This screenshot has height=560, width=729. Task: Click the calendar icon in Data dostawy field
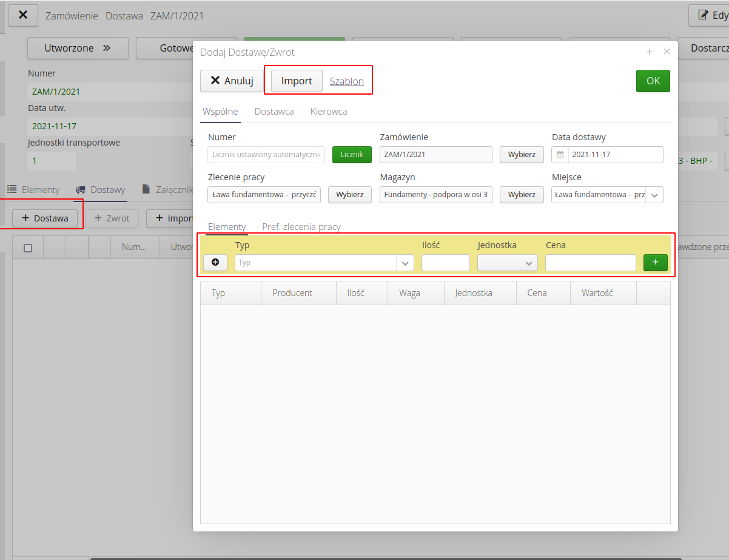560,155
